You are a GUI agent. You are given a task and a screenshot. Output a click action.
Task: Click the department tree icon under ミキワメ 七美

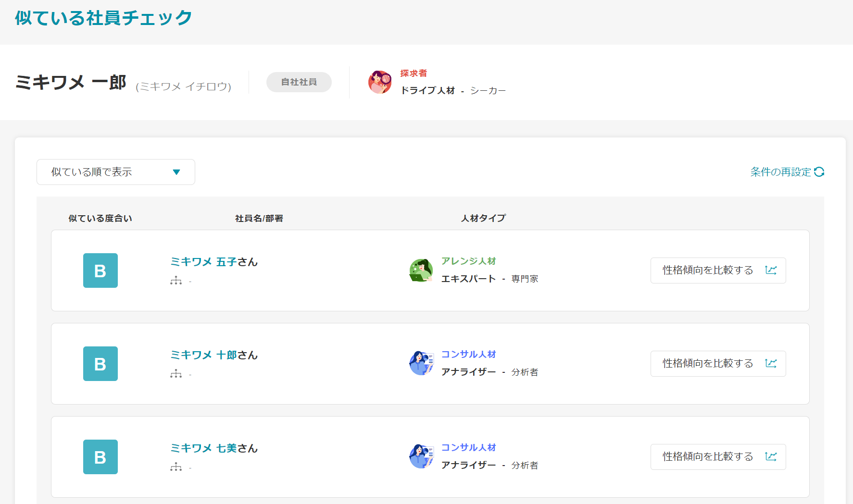(x=176, y=467)
